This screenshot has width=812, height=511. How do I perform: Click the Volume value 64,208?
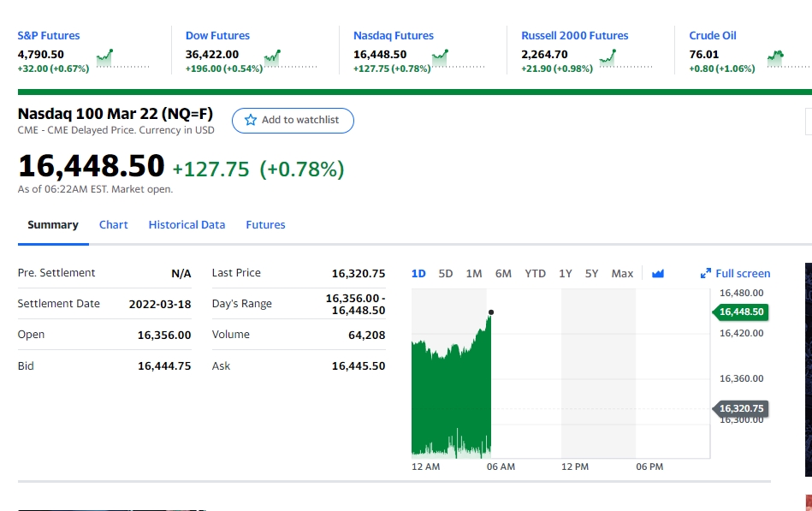pos(367,336)
